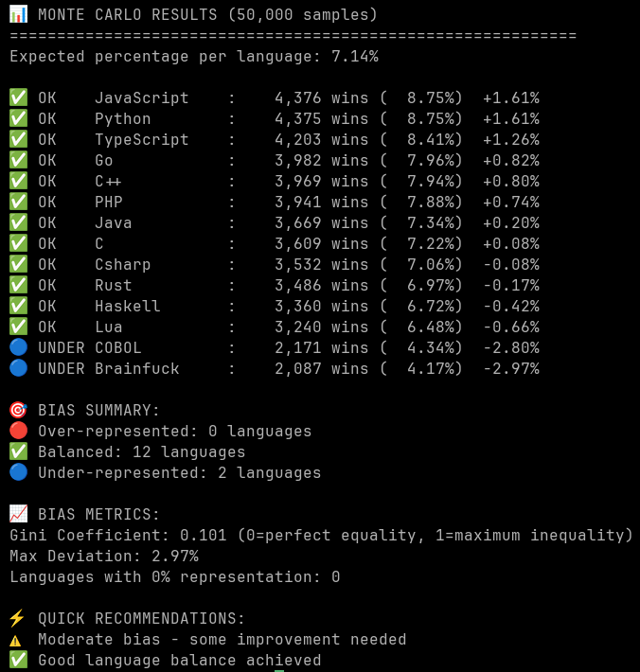
Task: Click the Gini Coefficient value 0.101
Action: pyautogui.click(x=204, y=535)
